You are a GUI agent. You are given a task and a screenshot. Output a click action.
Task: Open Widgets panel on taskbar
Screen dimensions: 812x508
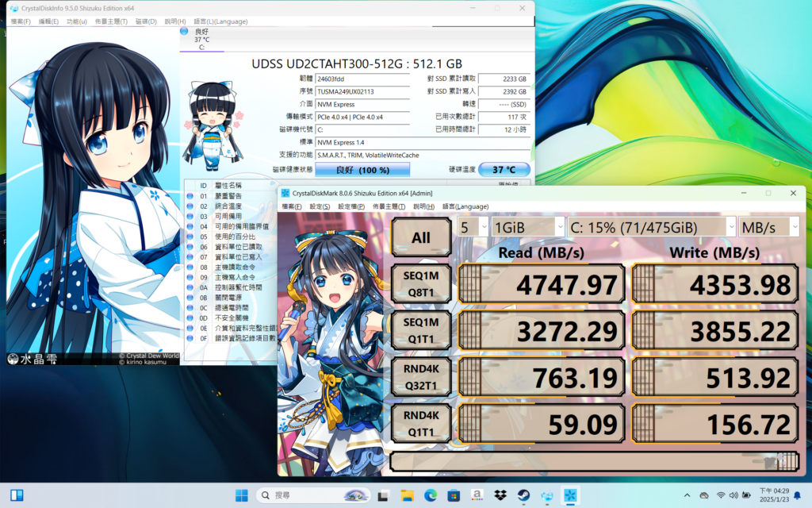[x=17, y=495]
